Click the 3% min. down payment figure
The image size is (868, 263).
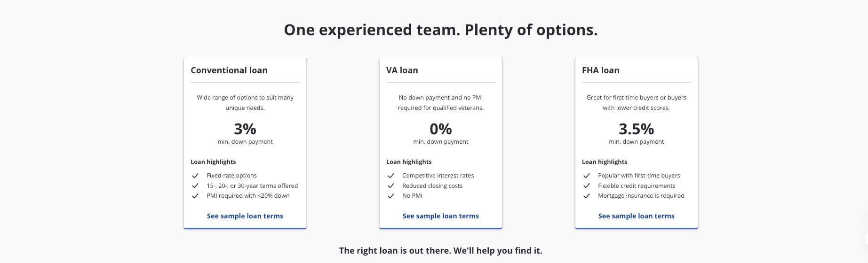tap(245, 129)
